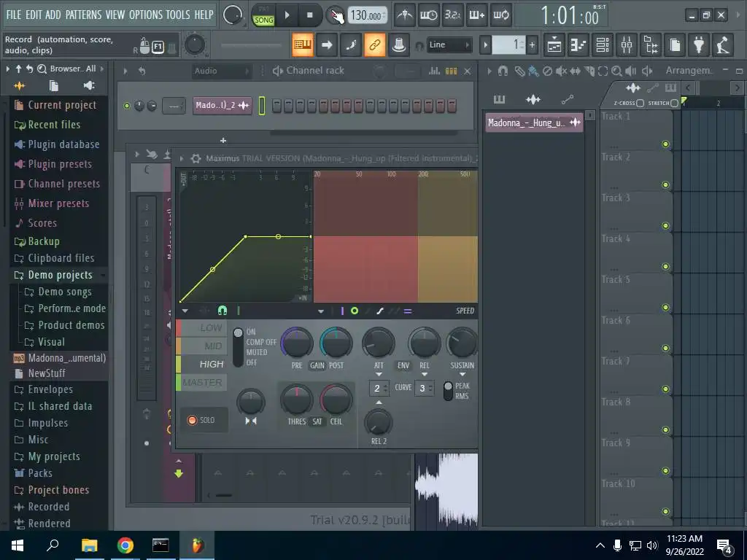Expand the Product demos folder
Screen dimensions: 747x560
click(71, 325)
